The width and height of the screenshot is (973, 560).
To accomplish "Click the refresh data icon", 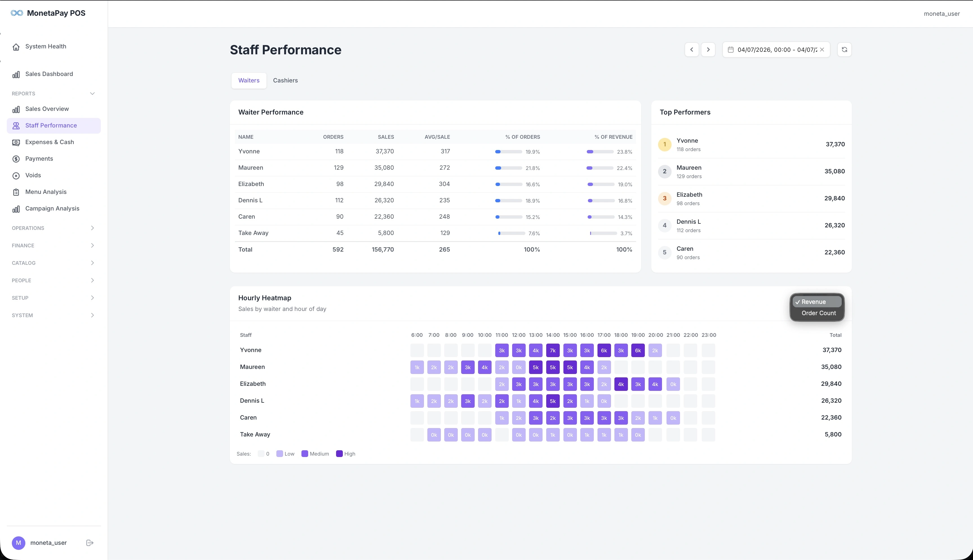I will click(844, 50).
